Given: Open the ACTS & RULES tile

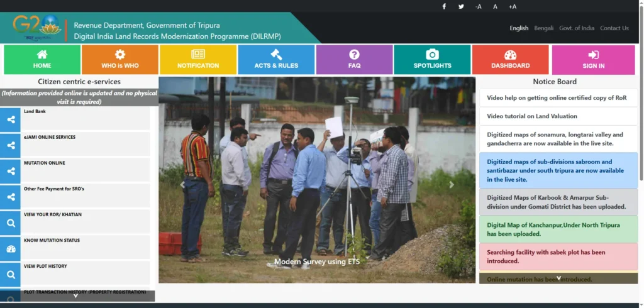Looking at the screenshot, I should click(277, 60).
